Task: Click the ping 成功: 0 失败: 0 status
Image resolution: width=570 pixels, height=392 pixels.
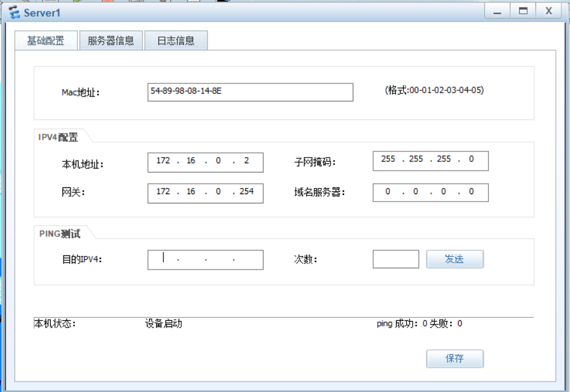Action: pos(420,323)
